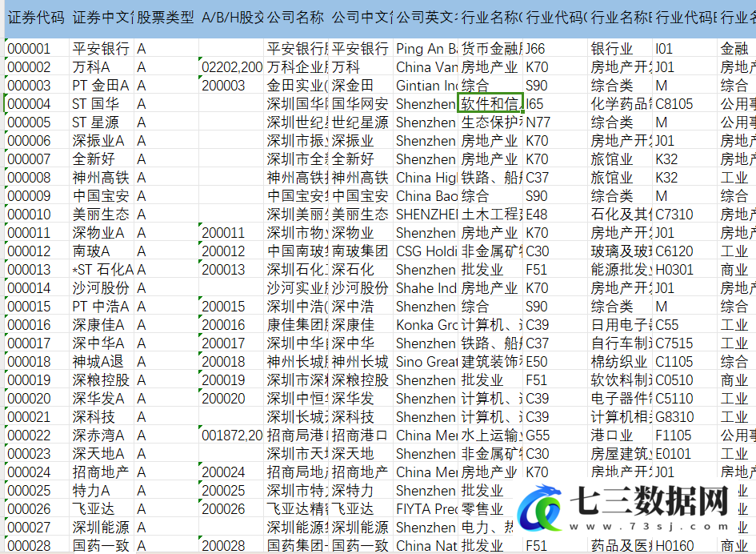This screenshot has width=756, height=554.
Task: Select security code cell 000028
Action: [37, 546]
